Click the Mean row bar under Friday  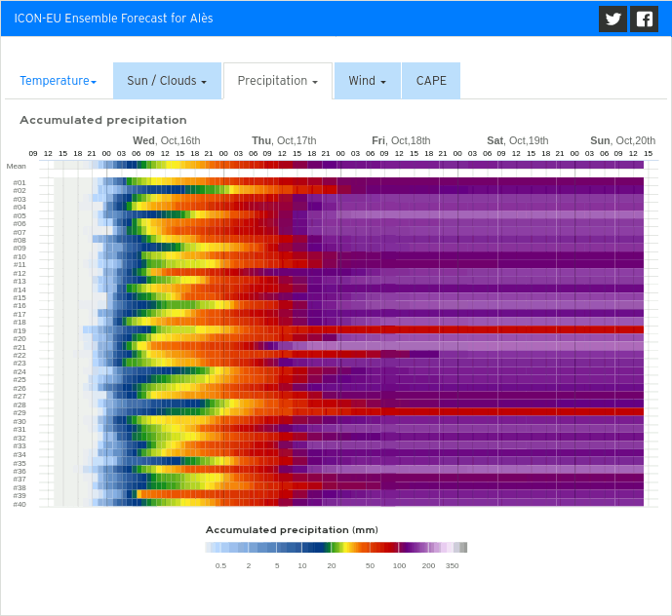(399, 165)
